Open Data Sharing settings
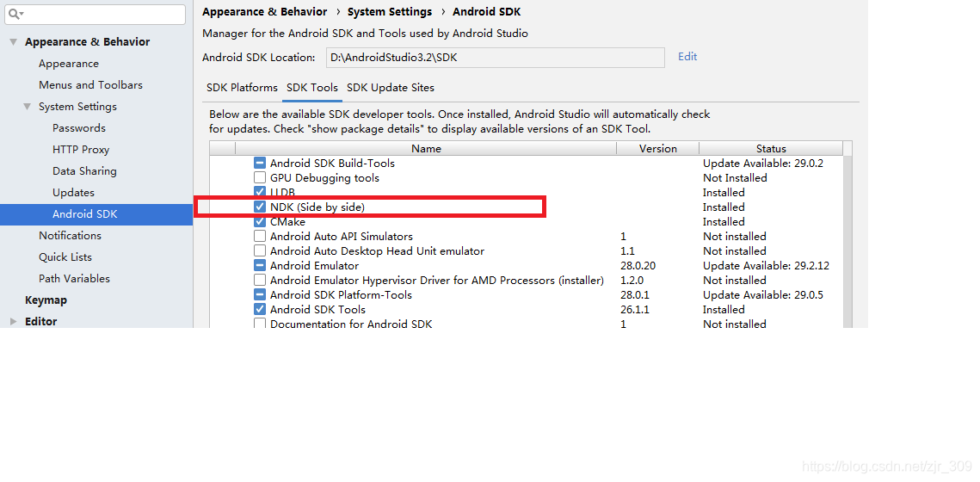Viewport: 980px width, 482px height. 84,171
